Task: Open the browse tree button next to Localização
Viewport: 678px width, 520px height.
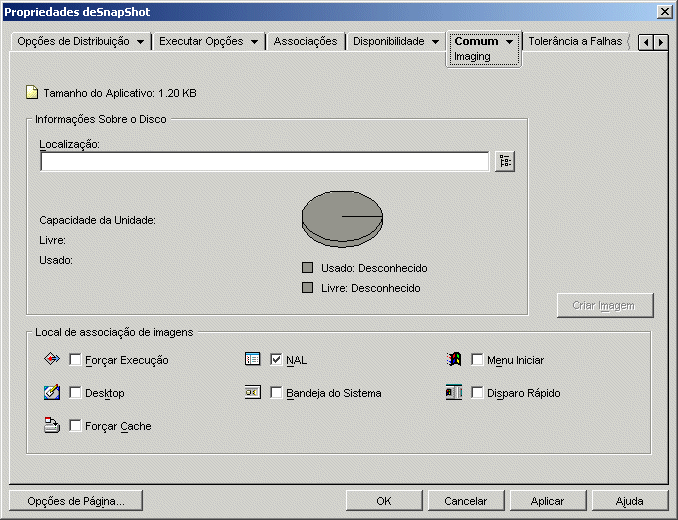Action: (x=505, y=162)
